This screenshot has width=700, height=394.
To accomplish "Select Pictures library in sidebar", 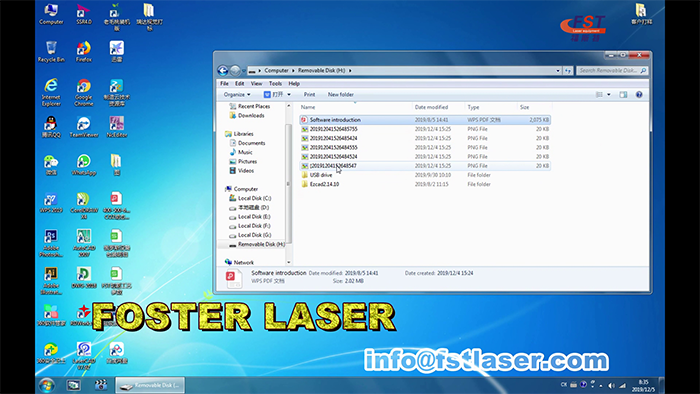I will click(x=243, y=162).
